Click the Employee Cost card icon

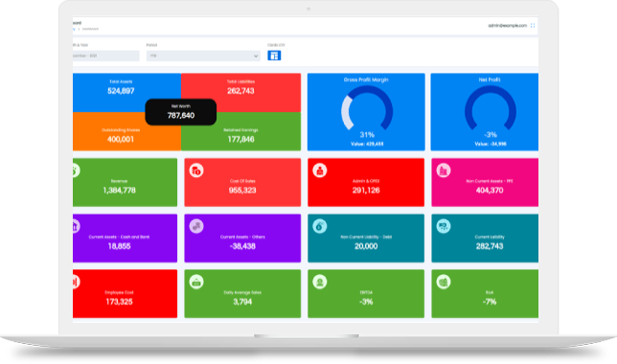coord(76,282)
